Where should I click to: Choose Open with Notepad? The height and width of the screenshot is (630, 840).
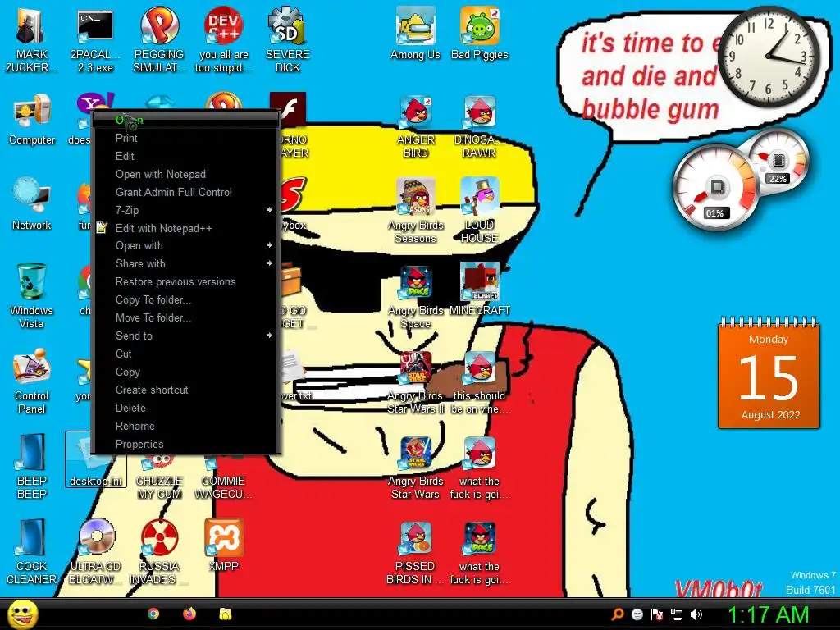pos(185,174)
